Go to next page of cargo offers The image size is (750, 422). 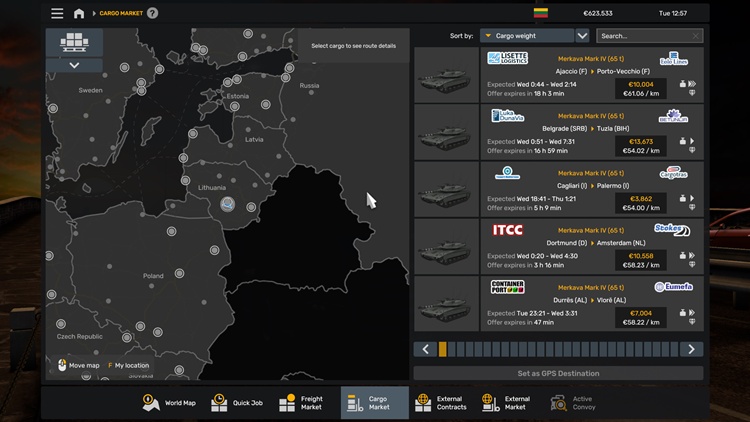691,349
